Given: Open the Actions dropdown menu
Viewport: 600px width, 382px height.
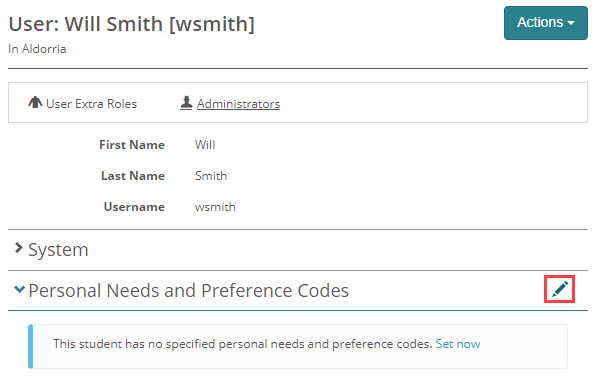Looking at the screenshot, I should click(545, 23).
